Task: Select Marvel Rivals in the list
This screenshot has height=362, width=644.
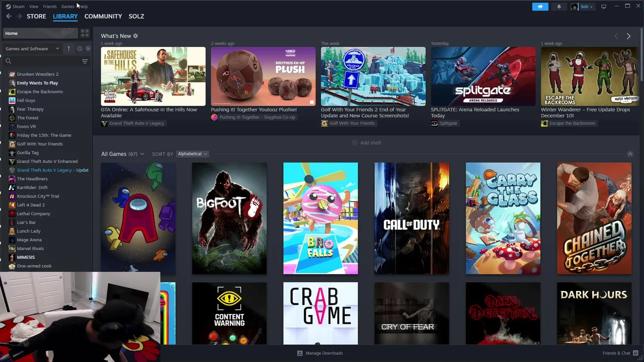Action: [x=30, y=248]
